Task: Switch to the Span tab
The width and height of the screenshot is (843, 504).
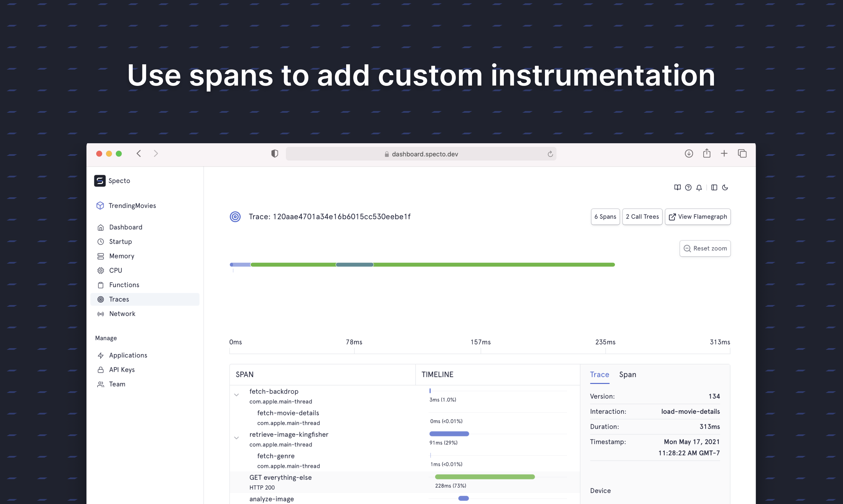Action: 628,375
